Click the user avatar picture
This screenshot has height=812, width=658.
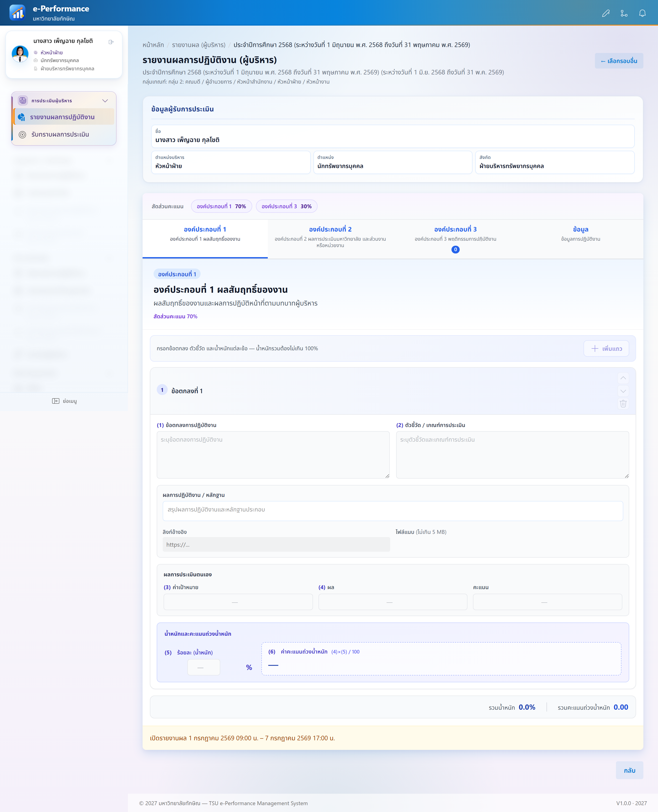pos(20,54)
